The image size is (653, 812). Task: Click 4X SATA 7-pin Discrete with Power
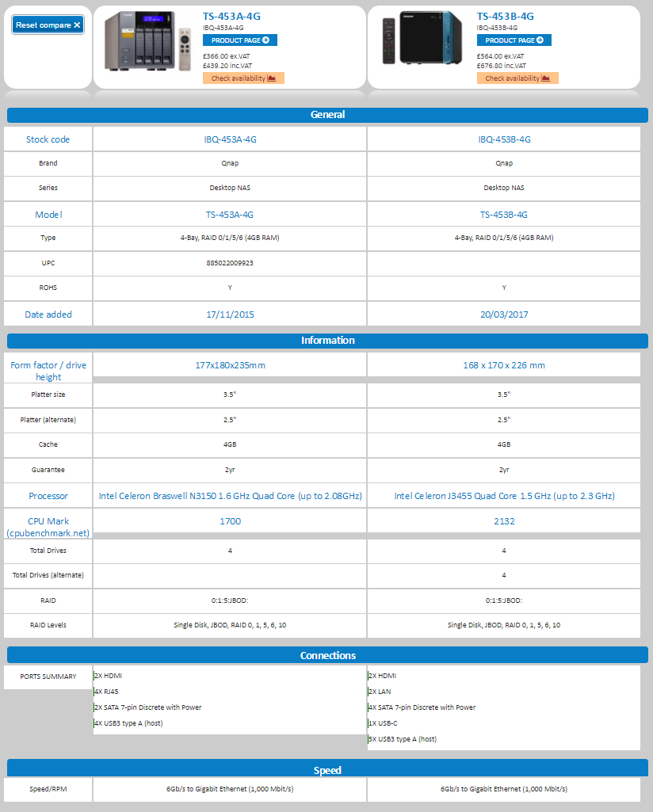coord(422,707)
